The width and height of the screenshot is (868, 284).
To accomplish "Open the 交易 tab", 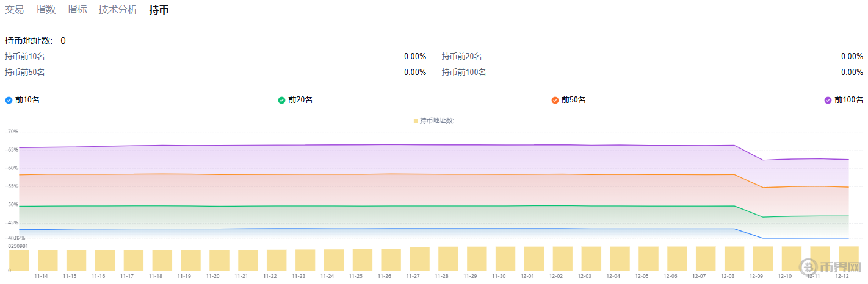I will 14,10.
